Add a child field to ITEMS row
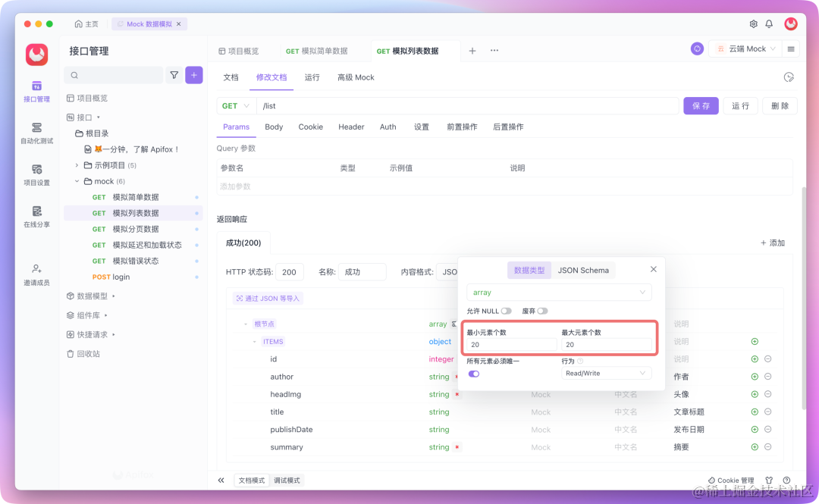 pos(755,342)
